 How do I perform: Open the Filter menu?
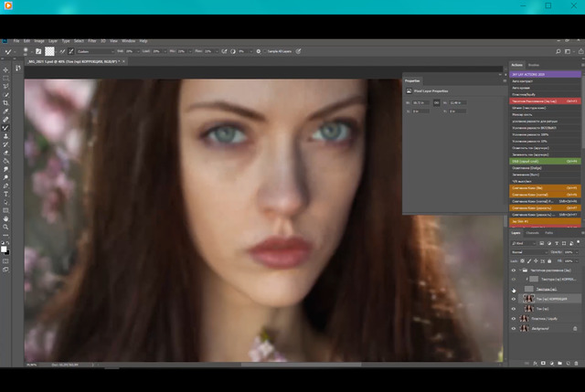click(x=91, y=41)
